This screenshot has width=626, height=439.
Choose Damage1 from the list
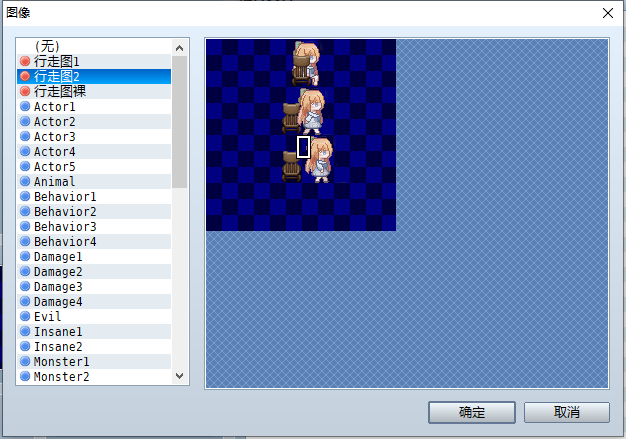(x=94, y=257)
